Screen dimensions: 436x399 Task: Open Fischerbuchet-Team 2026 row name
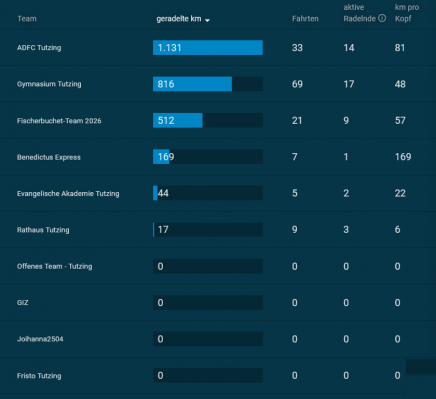click(x=59, y=121)
